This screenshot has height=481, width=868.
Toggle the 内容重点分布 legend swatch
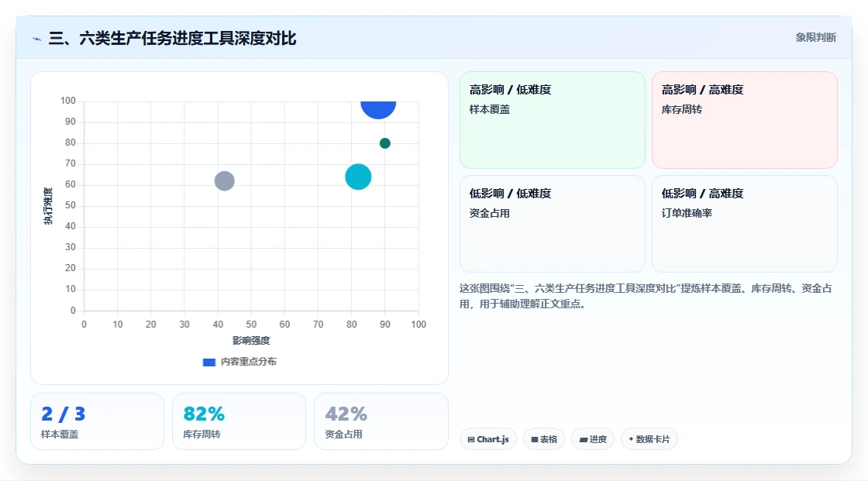pyautogui.click(x=208, y=362)
